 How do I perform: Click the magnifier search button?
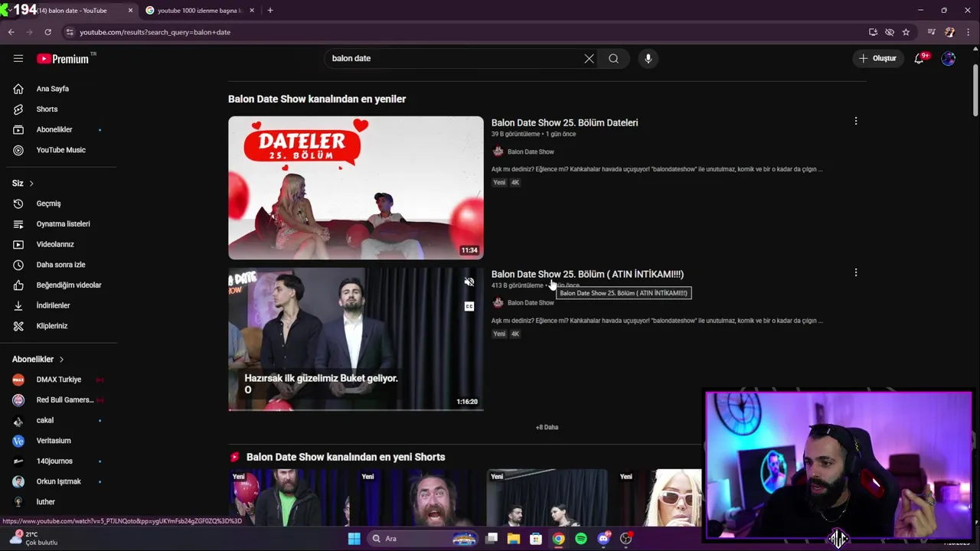click(x=613, y=58)
